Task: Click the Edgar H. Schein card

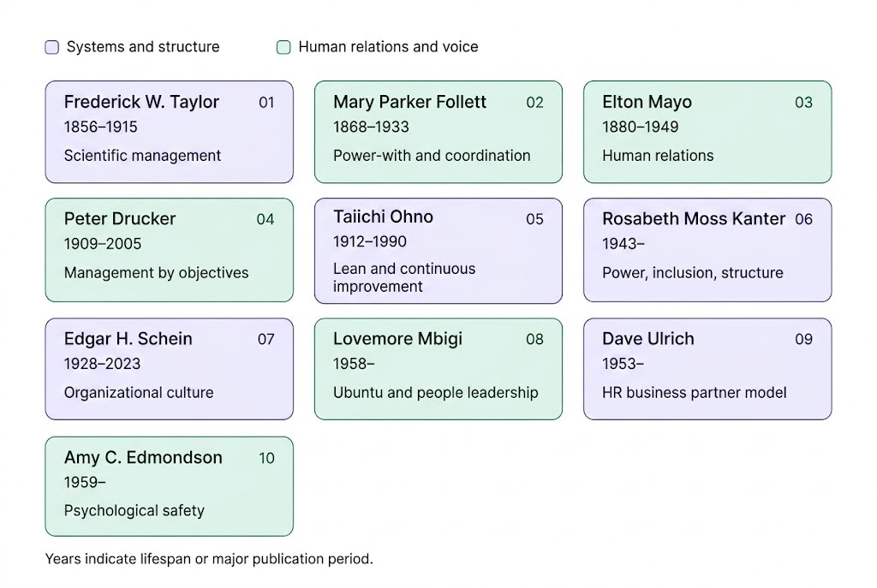Action: [170, 369]
